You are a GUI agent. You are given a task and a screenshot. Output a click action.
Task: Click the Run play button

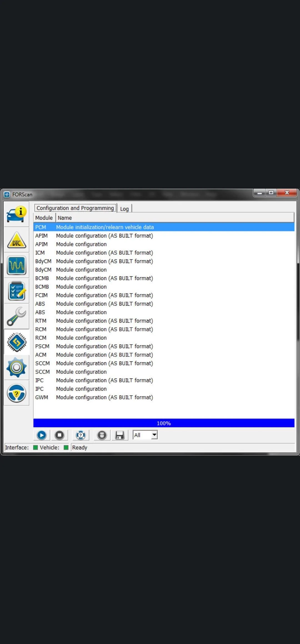click(42, 435)
